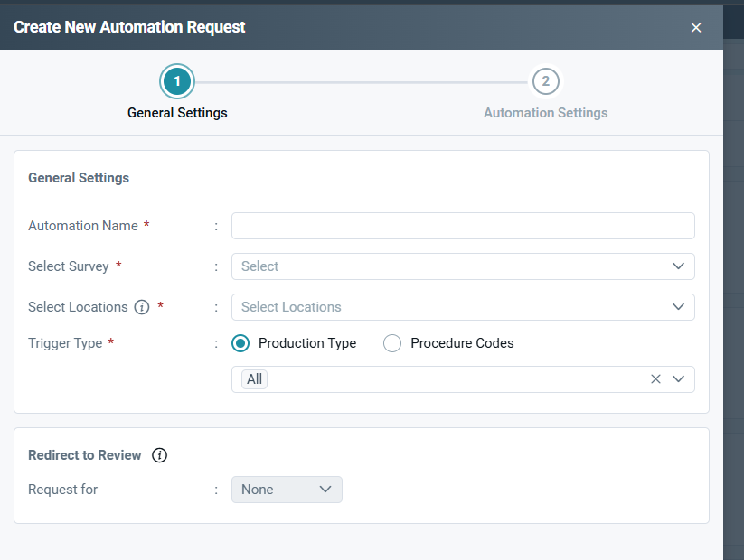This screenshot has height=560, width=744.
Task: Click the Redirect to Review info icon
Action: [x=159, y=455]
